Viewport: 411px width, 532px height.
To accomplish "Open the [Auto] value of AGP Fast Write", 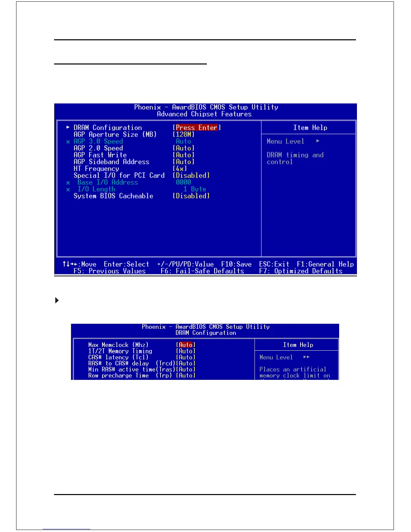I will coord(184,155).
